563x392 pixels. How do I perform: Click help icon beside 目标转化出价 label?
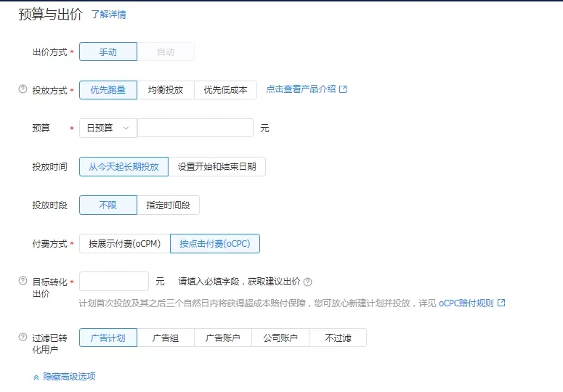tap(23, 281)
